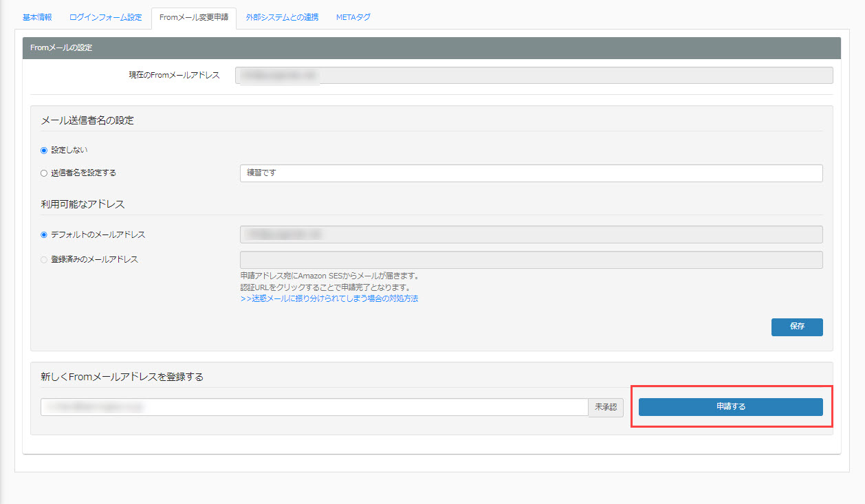Open the METAタグ tab

353,17
